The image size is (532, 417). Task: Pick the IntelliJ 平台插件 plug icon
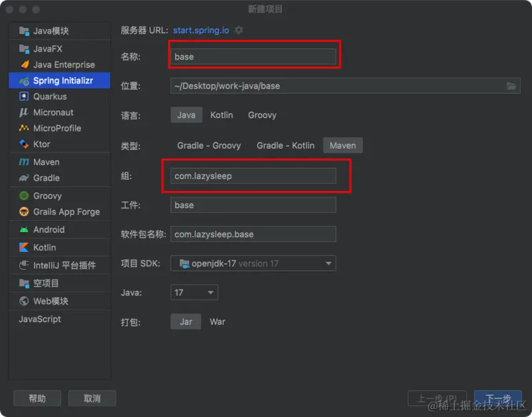24,265
